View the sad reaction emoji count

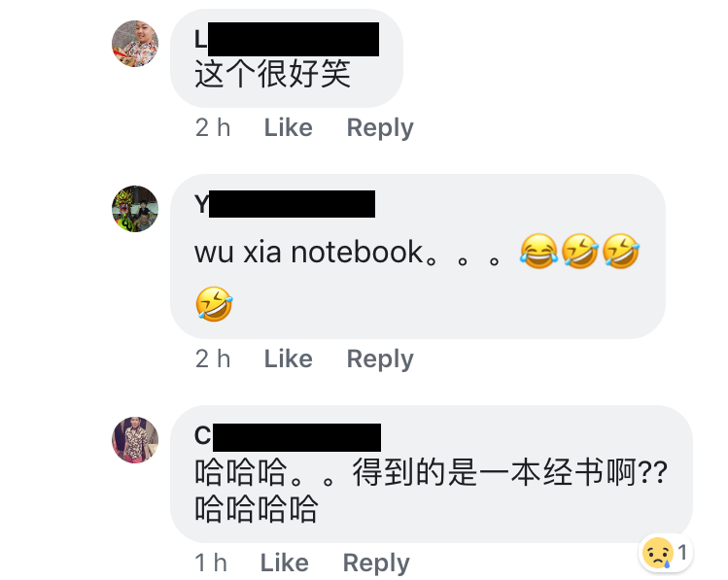tap(666, 553)
